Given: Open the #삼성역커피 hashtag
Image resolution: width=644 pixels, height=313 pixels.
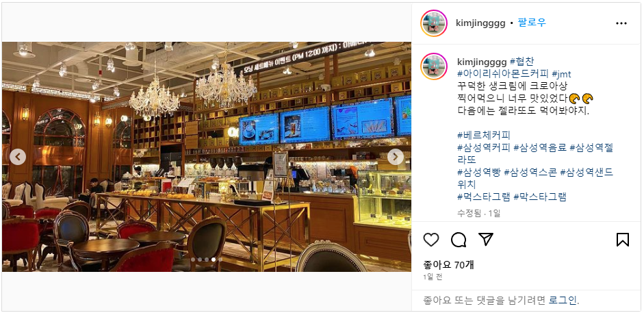Looking at the screenshot, I should 483,147.
